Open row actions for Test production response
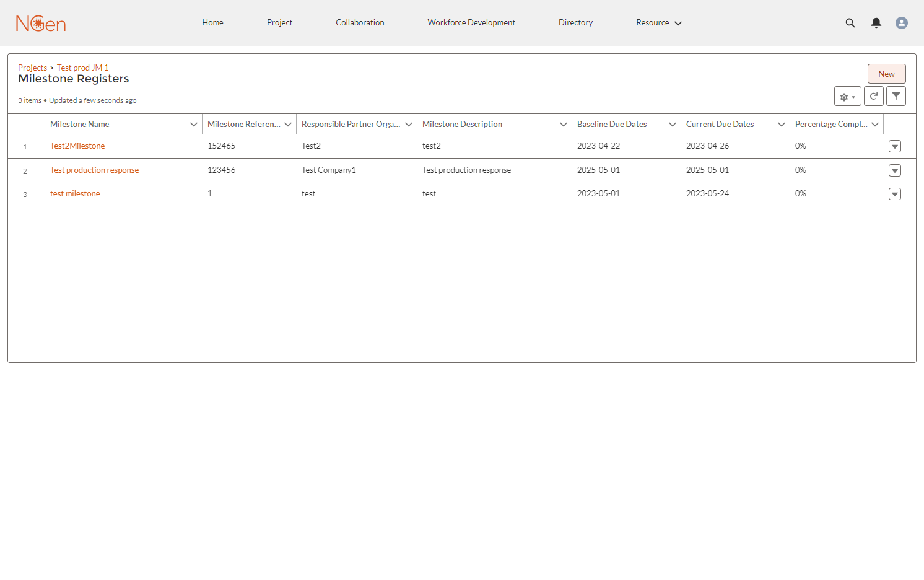 (895, 170)
